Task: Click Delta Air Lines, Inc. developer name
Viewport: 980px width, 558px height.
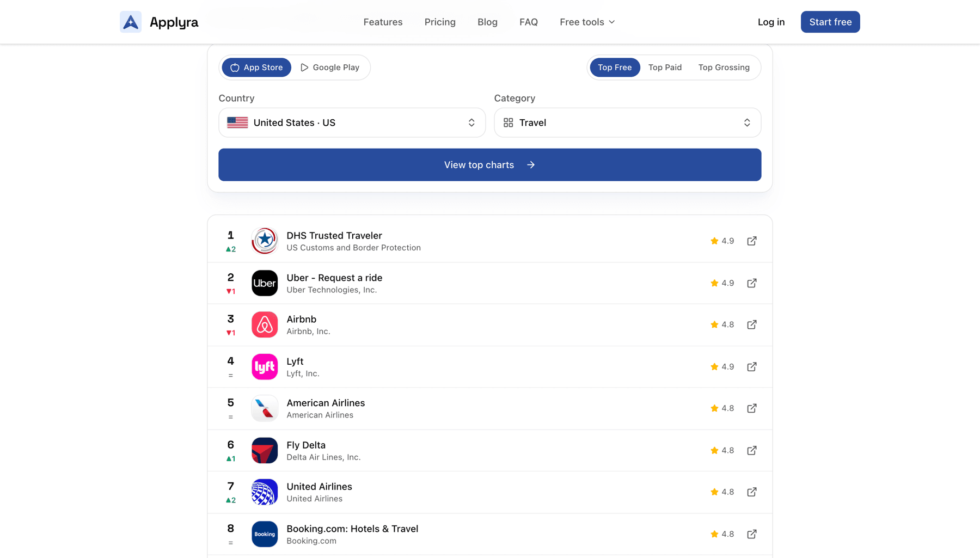Action: (323, 457)
